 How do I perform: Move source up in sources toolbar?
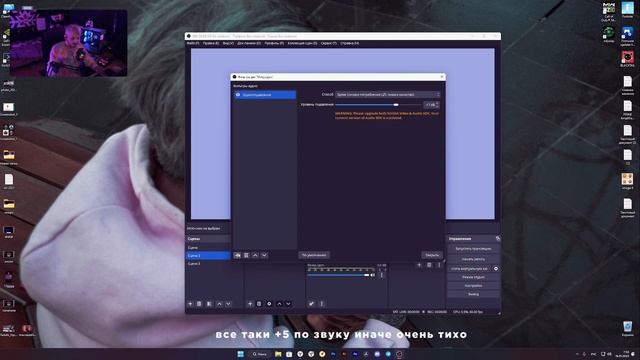coord(279,304)
